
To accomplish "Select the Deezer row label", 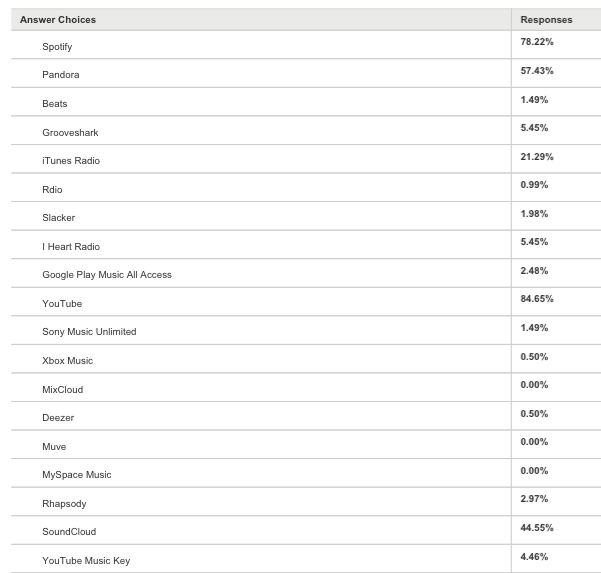I will click(58, 417).
